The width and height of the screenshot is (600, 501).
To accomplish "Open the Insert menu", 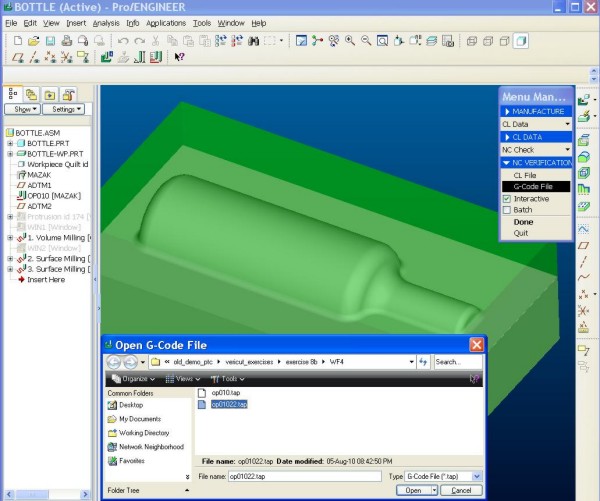I will (76, 23).
